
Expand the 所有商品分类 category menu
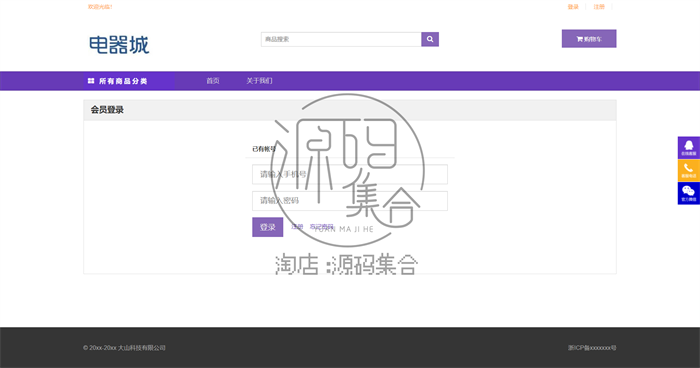coord(129,81)
